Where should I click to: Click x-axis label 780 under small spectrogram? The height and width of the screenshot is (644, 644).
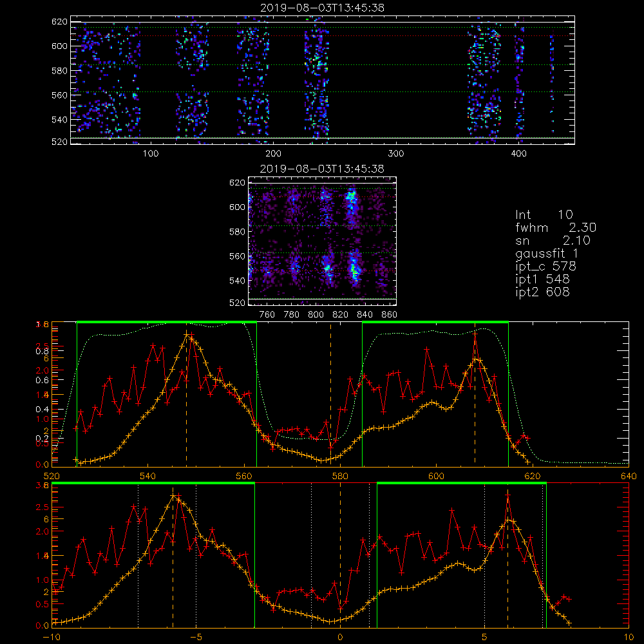coord(292,315)
